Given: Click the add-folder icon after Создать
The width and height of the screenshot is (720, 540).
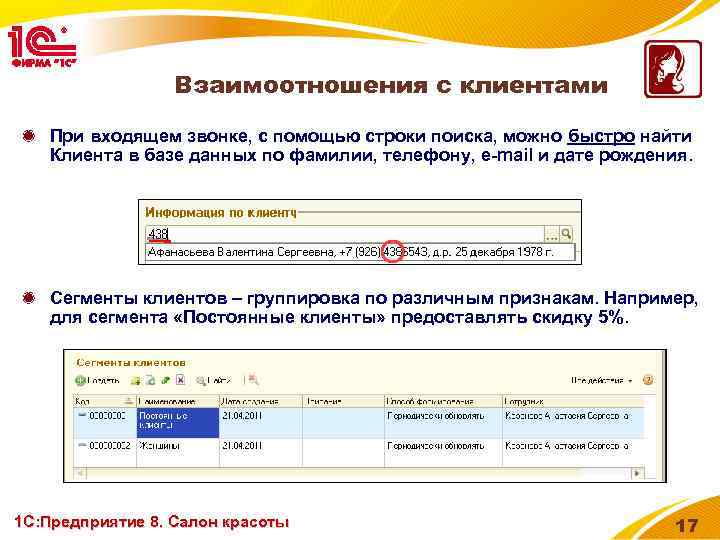Looking at the screenshot, I should 135,380.
